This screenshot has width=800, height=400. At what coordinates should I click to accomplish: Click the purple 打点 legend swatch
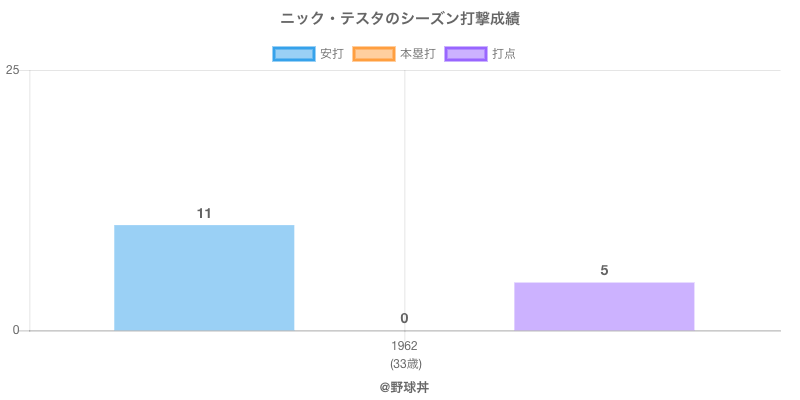(466, 54)
